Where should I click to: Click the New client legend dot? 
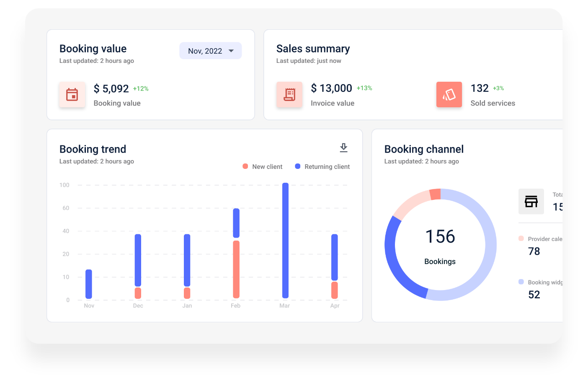coord(245,166)
